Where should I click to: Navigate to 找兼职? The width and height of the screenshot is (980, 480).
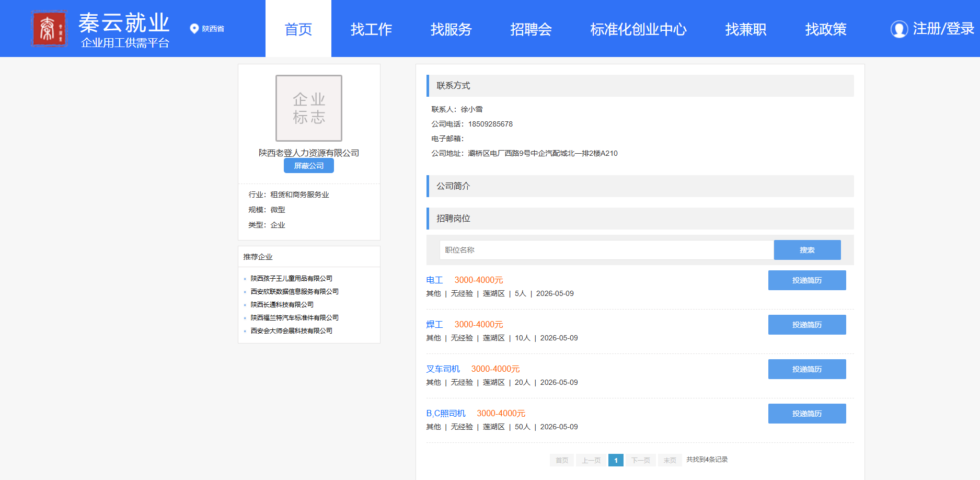coord(746,29)
